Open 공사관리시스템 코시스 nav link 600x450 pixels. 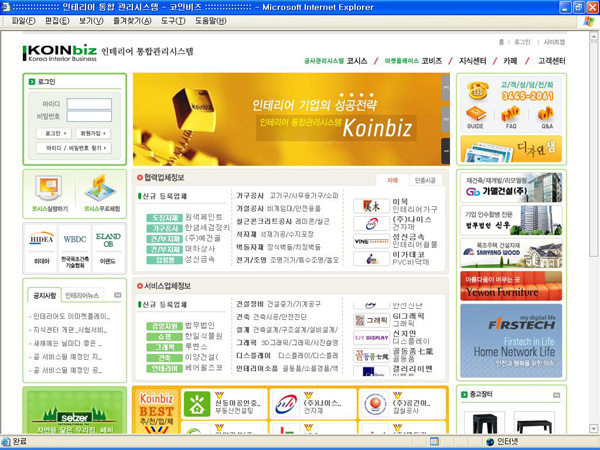[336, 61]
